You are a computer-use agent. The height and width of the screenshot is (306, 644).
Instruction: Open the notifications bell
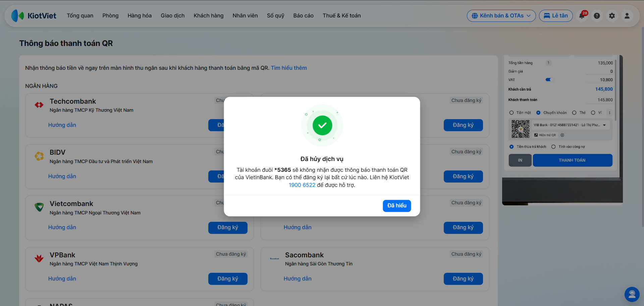pyautogui.click(x=582, y=16)
